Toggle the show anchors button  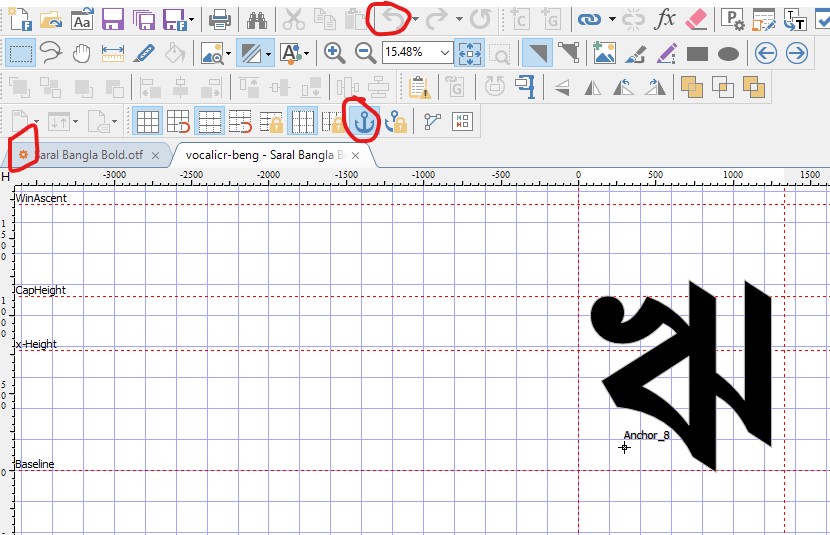click(x=365, y=122)
